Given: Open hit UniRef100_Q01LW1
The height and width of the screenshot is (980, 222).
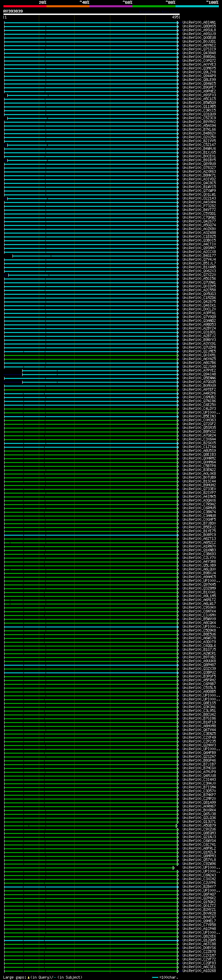Looking at the screenshot, I should 199,194.
